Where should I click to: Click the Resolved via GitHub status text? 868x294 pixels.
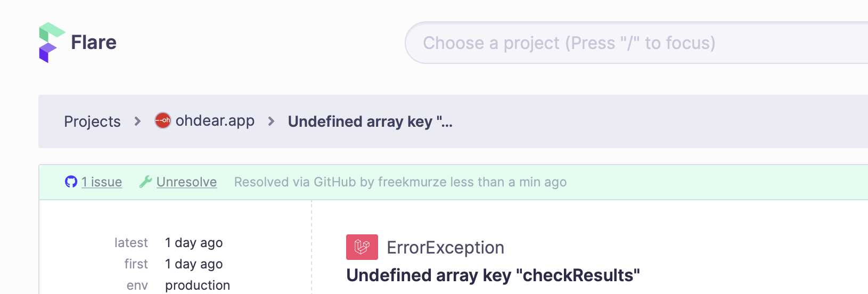click(400, 182)
